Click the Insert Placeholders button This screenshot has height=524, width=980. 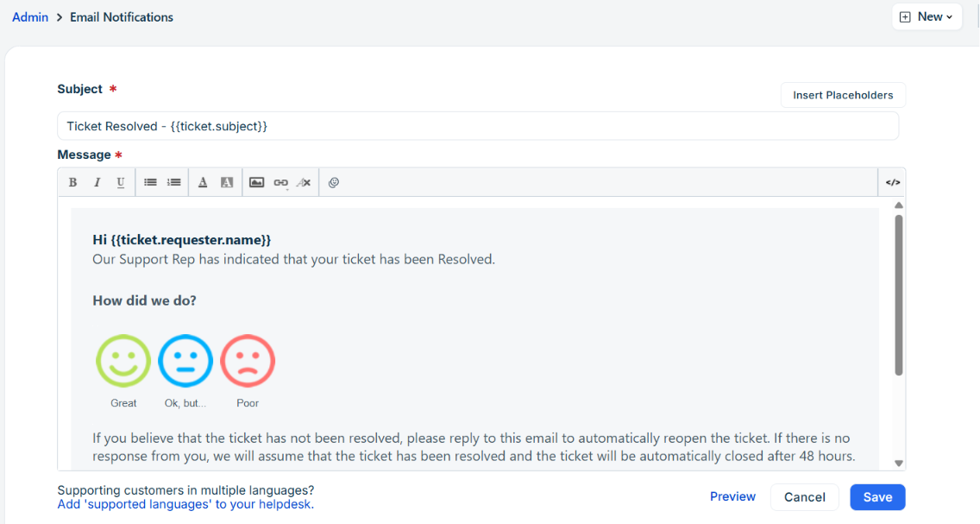tap(843, 95)
